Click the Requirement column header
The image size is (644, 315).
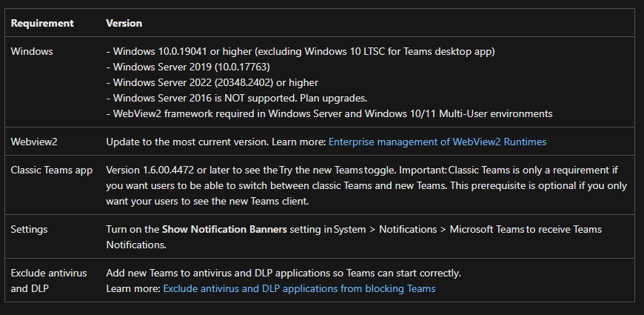click(x=42, y=23)
